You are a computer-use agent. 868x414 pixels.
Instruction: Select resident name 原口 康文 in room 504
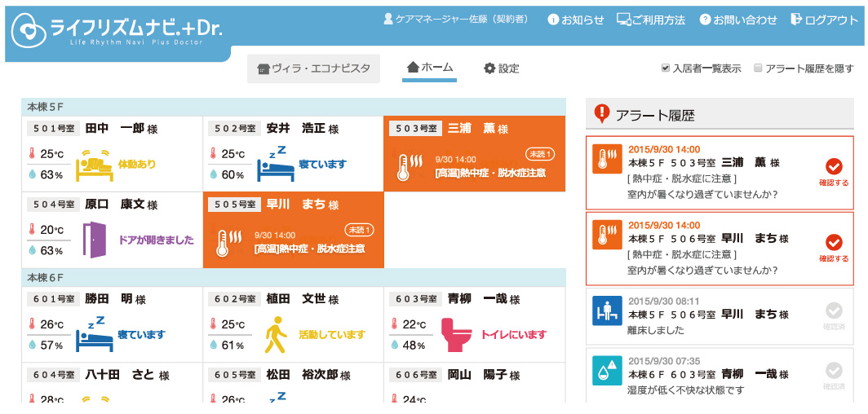pos(114,205)
